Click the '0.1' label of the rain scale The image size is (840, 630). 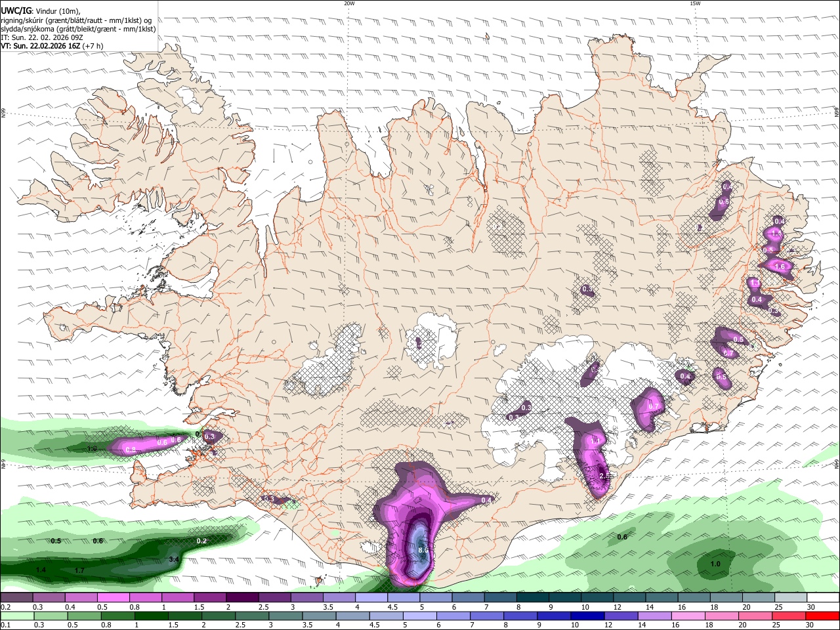5,625
